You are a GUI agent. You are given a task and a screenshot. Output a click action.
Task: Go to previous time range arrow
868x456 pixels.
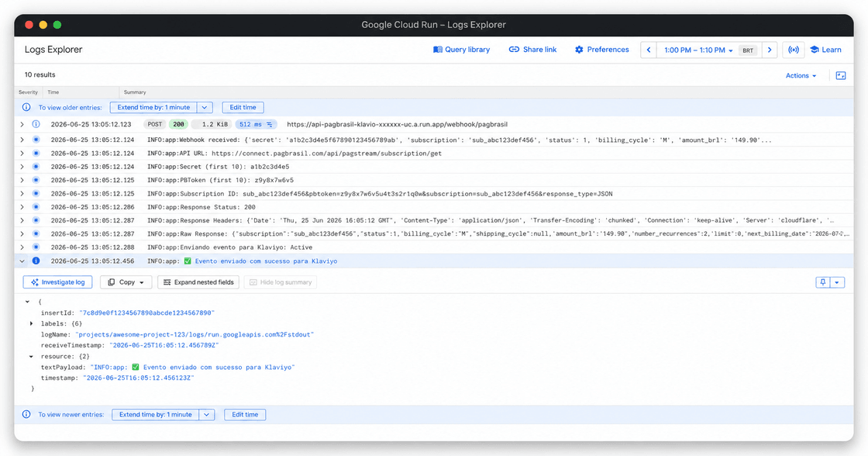[x=649, y=50]
